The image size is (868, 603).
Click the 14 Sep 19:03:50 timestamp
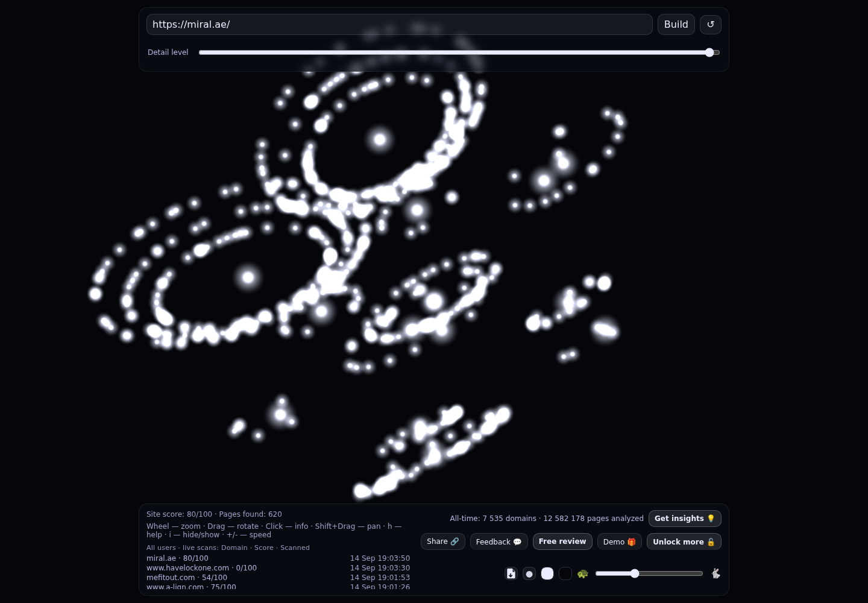click(380, 558)
